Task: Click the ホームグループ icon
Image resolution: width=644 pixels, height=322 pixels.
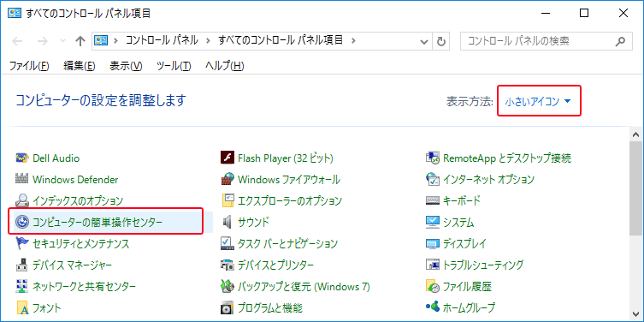Action: (433, 307)
